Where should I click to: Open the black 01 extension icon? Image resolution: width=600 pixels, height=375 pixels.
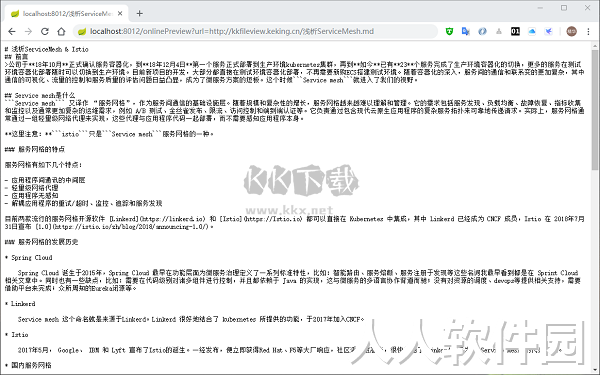pos(515,31)
